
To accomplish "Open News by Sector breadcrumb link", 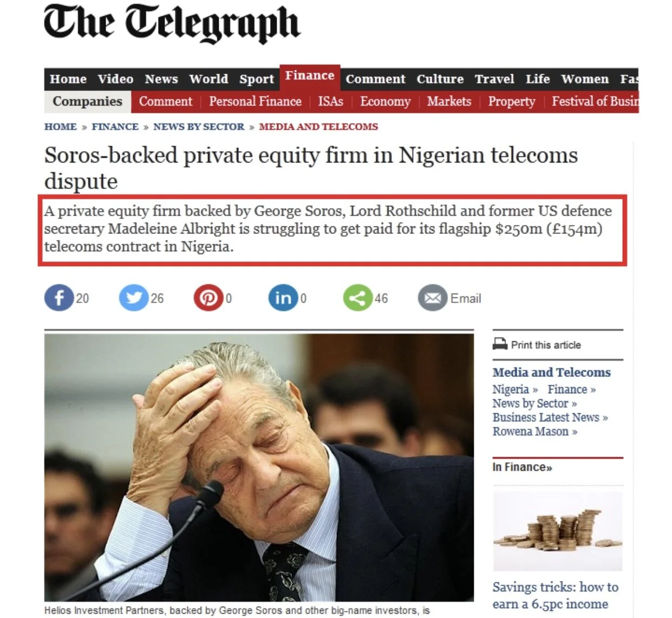I will coord(199,127).
